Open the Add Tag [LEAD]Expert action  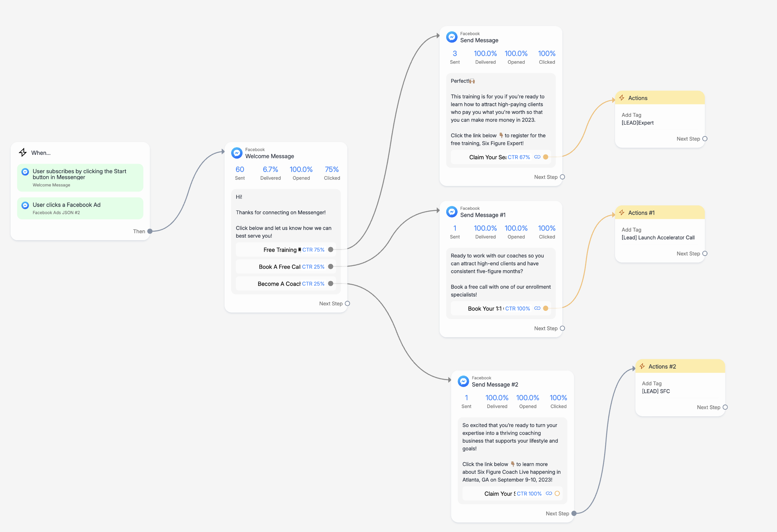[x=660, y=119]
